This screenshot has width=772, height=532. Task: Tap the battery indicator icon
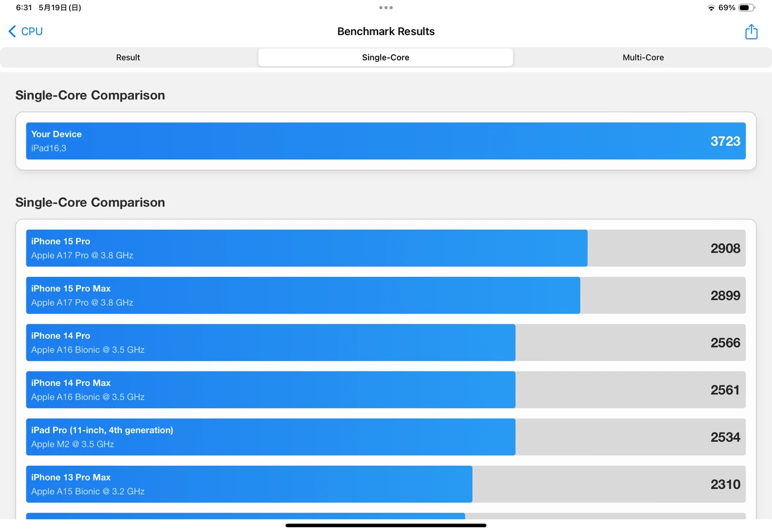[747, 8]
